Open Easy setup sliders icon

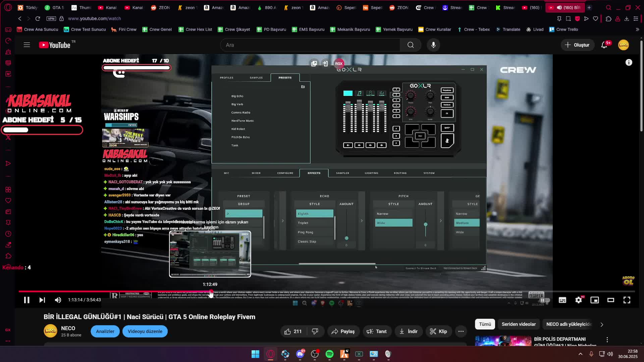click(636, 18)
